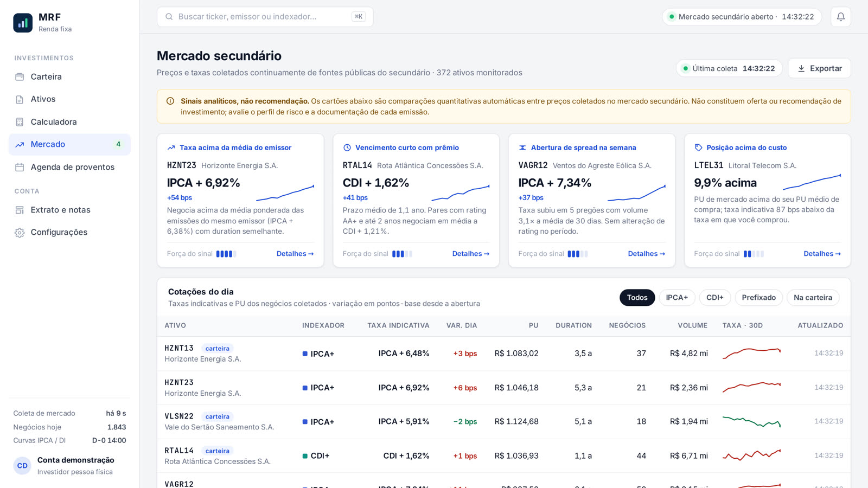868x488 pixels.
Task: Click the search magnifier icon
Action: point(169,17)
